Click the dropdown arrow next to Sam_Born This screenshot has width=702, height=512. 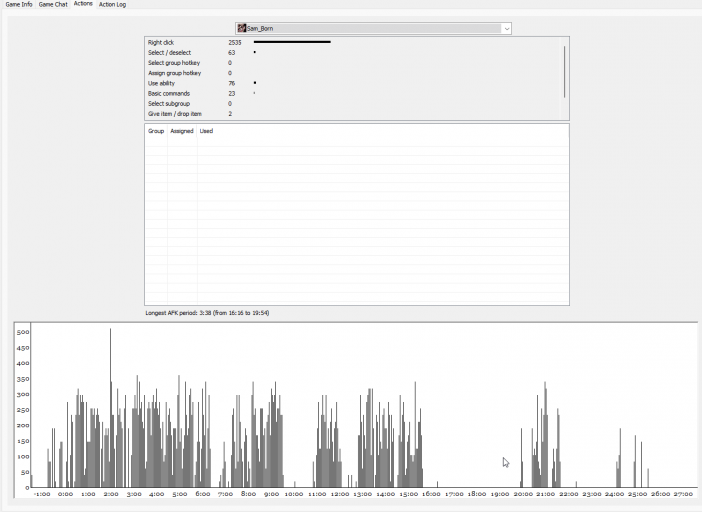(506, 29)
